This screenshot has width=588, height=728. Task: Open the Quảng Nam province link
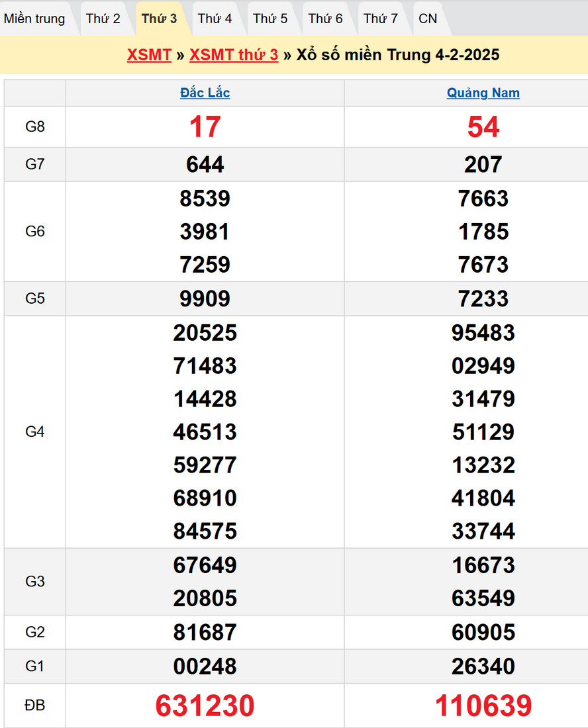tap(483, 93)
